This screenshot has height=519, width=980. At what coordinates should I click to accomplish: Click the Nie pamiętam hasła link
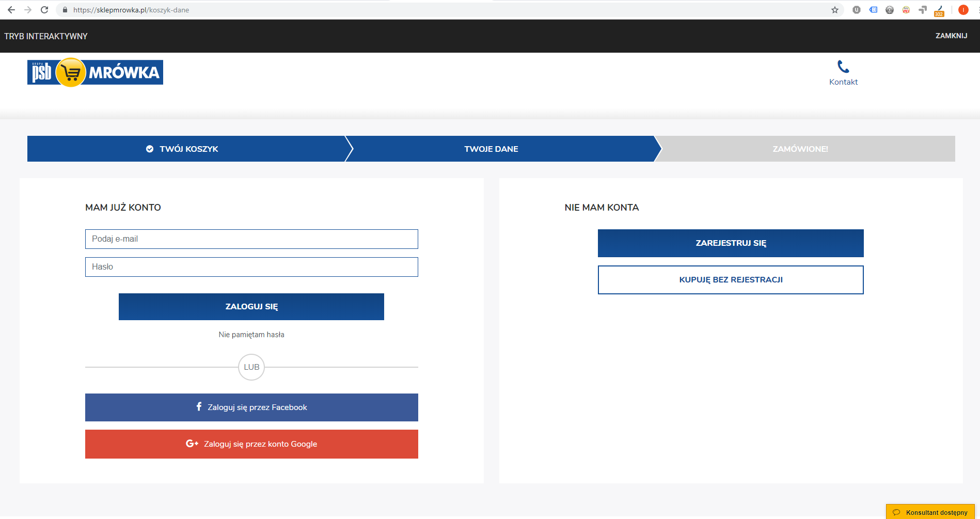point(251,335)
